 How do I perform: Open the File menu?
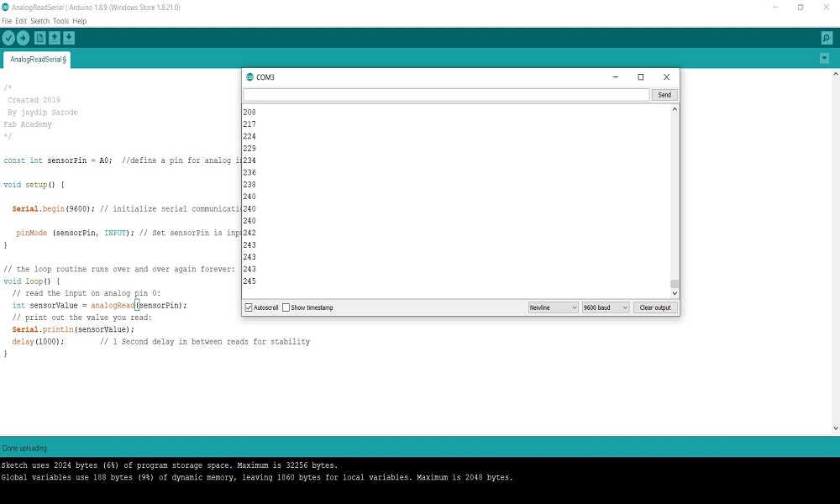click(7, 21)
